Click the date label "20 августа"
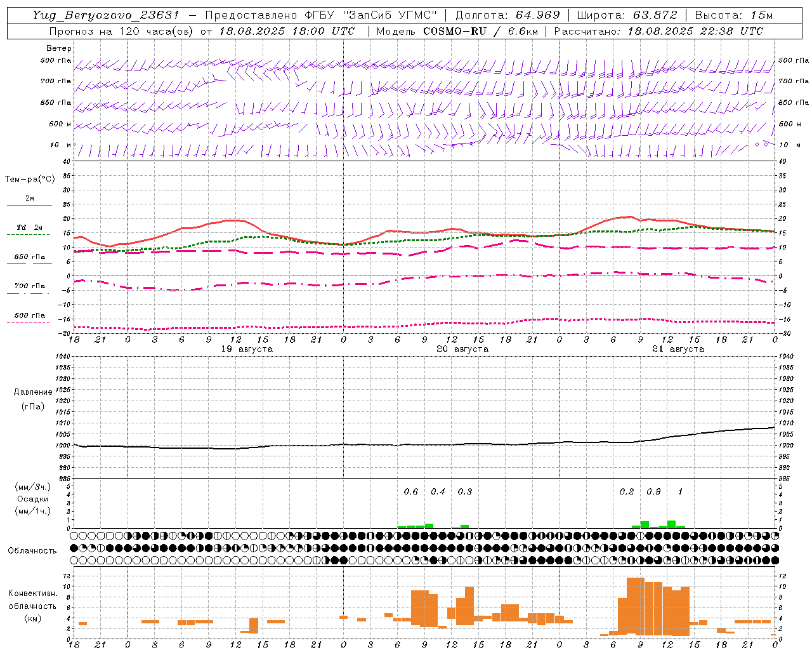Viewport: 812px width, 650px height. click(462, 349)
